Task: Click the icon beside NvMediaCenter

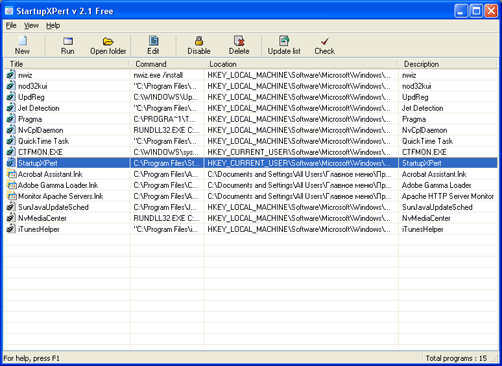Action: [11, 218]
